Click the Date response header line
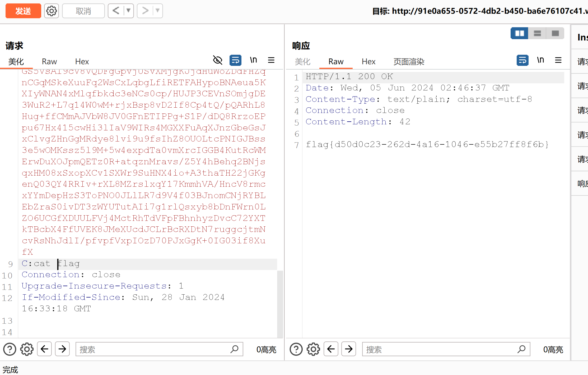Viewport: 588px width, 375px height. (408, 88)
